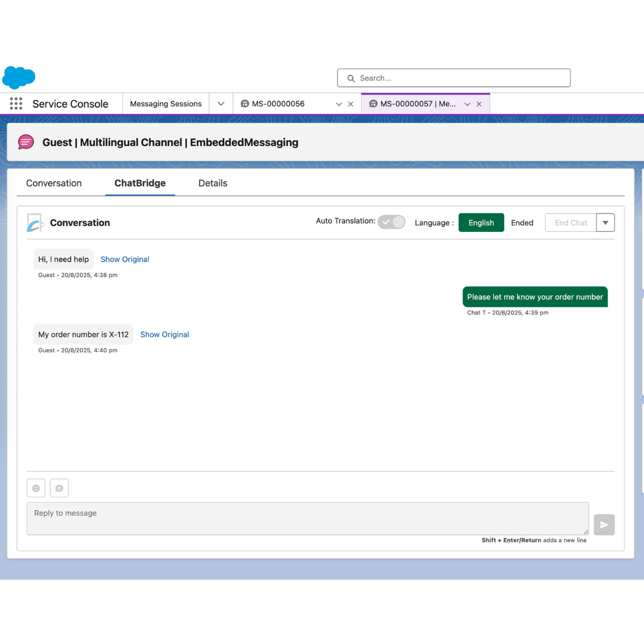
Task: Expand the MS-00000056 tab options chevron
Action: click(339, 104)
